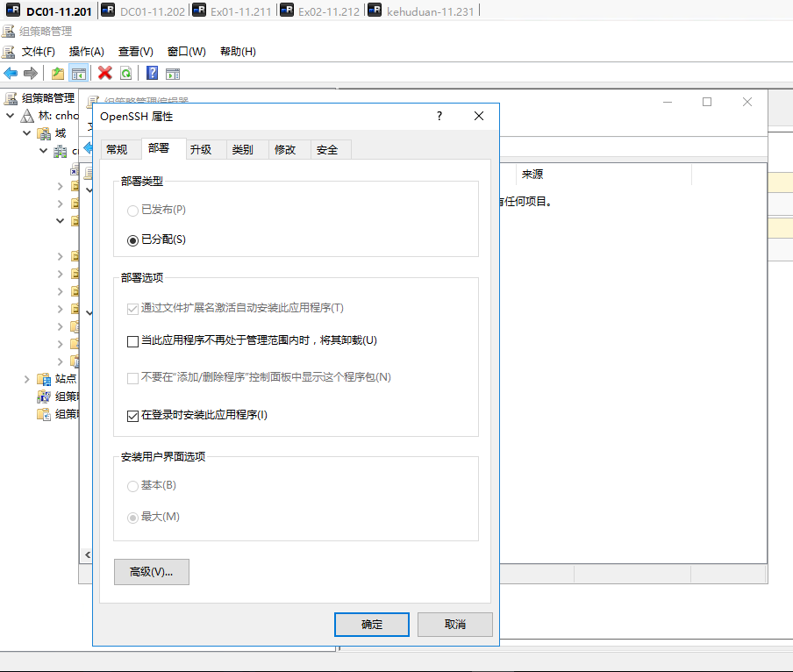793x672 pixels.
Task: Enable 当此应用程序不再处于管理范围内时卸载 checkbox
Action: coord(132,341)
